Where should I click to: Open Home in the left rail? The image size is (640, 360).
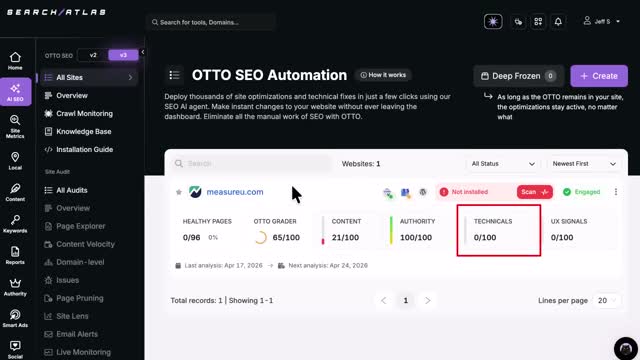pos(15,61)
